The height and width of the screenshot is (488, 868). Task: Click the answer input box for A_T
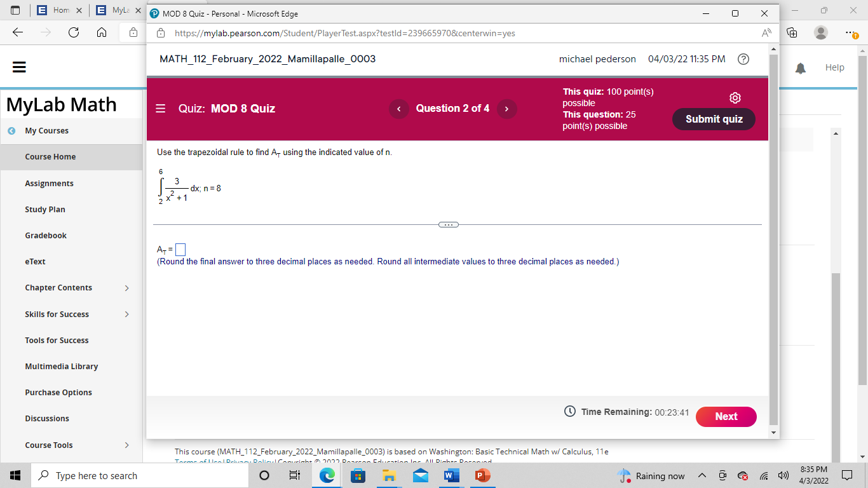click(x=180, y=250)
